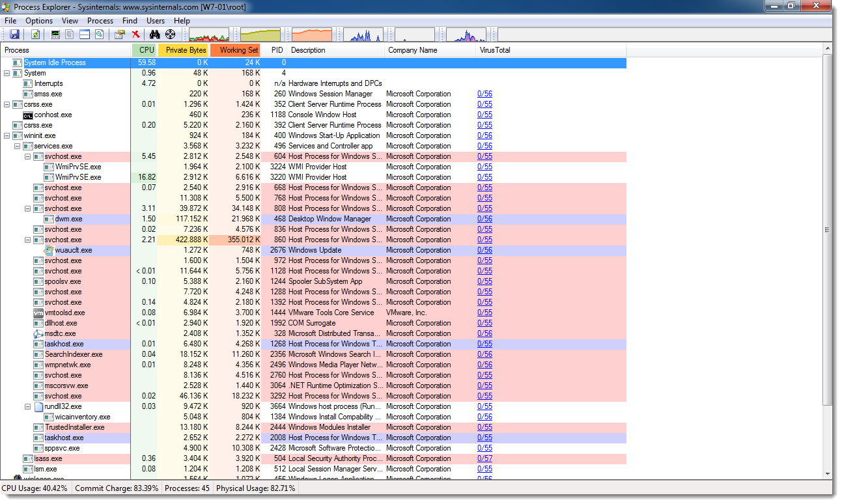Select the System Idle Process row

pyautogui.click(x=313, y=63)
